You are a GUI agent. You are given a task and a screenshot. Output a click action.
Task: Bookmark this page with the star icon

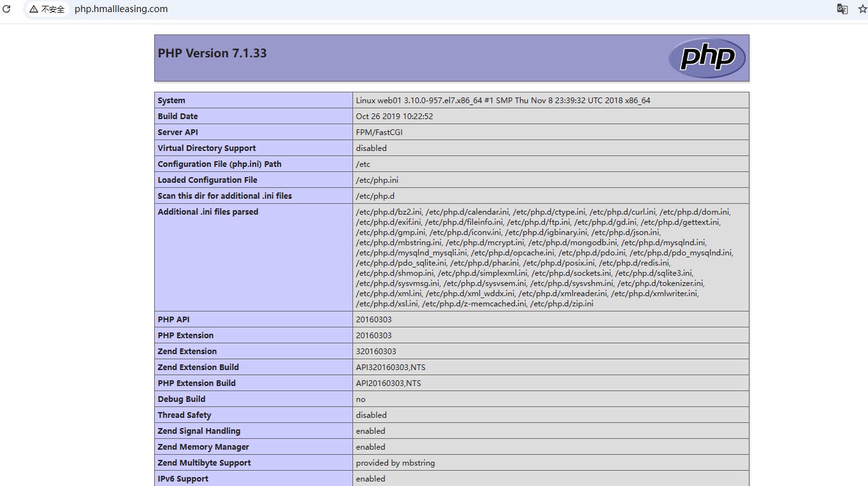click(862, 9)
